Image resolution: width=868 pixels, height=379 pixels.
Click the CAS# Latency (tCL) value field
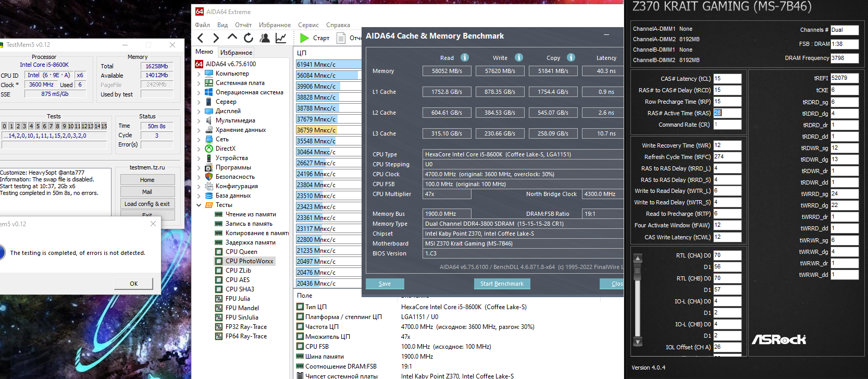(727, 79)
